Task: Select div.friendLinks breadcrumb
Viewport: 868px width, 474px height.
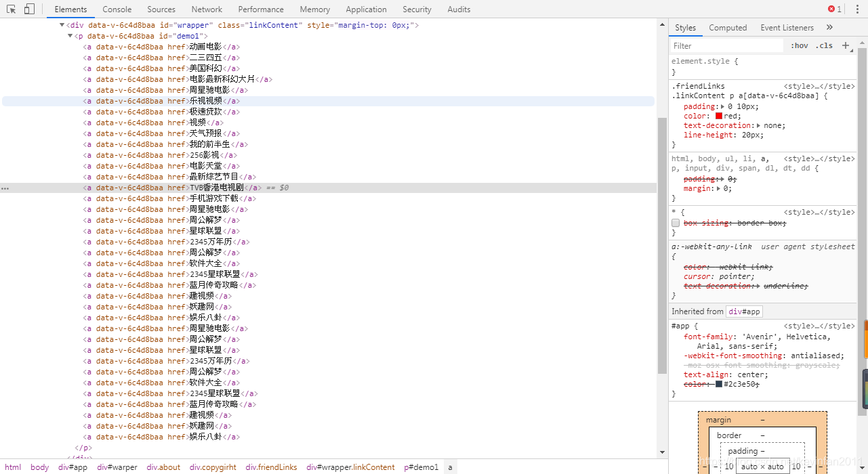Action: click(271, 467)
